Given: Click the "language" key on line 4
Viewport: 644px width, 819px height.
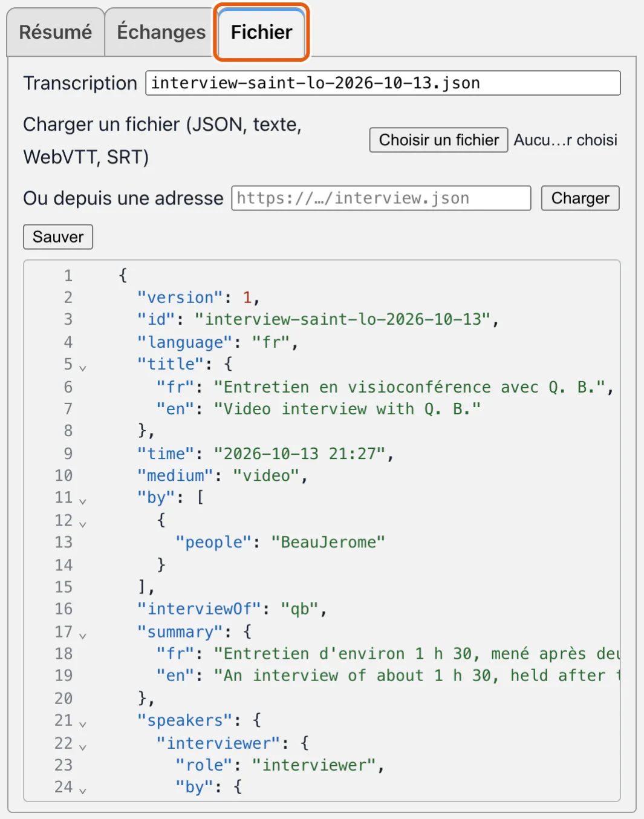Looking at the screenshot, I should coord(185,342).
